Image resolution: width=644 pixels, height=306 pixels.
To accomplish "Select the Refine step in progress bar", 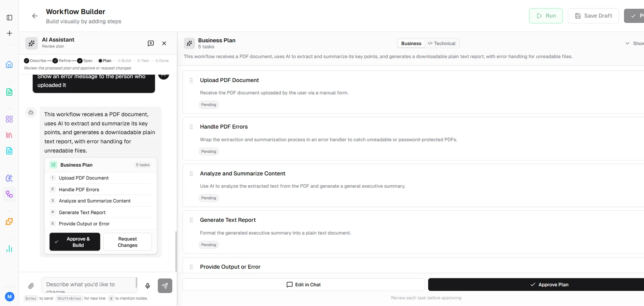I will pos(62,61).
